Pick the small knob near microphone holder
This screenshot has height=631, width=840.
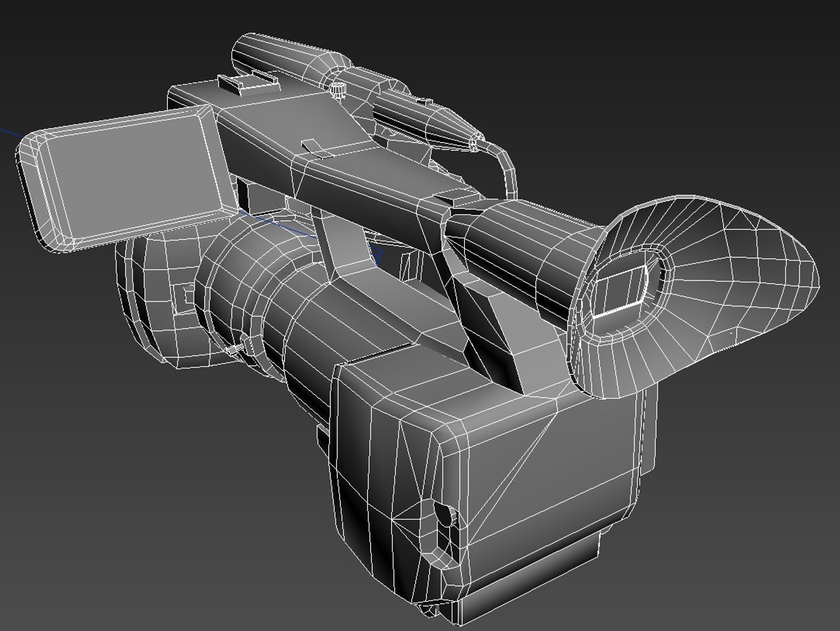pos(337,91)
